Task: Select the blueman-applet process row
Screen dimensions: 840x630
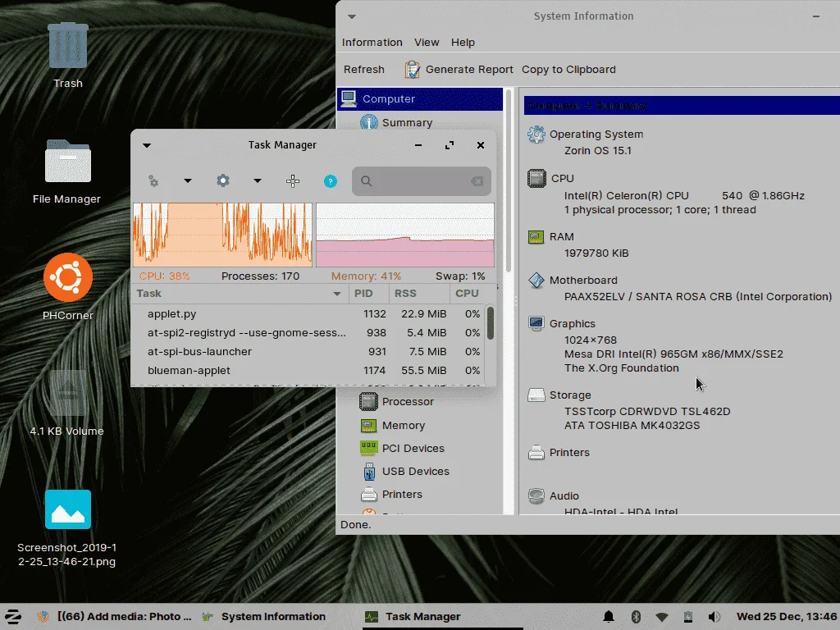Action: coord(308,370)
